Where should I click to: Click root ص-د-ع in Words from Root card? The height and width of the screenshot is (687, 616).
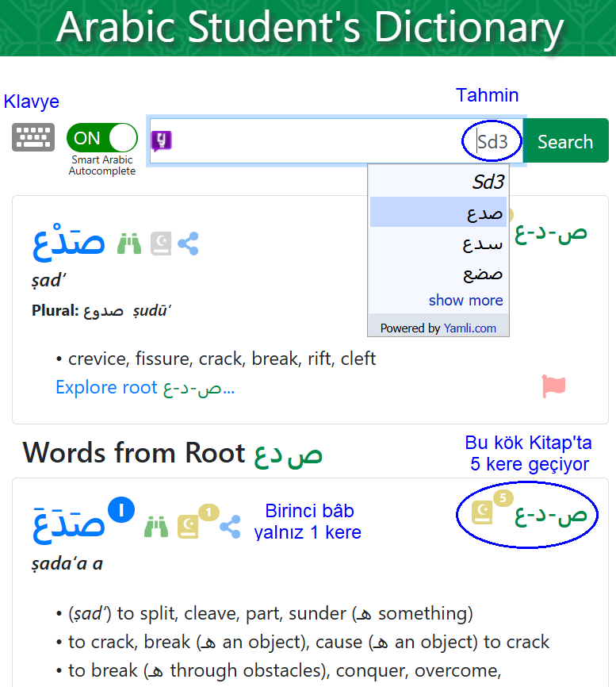[550, 516]
